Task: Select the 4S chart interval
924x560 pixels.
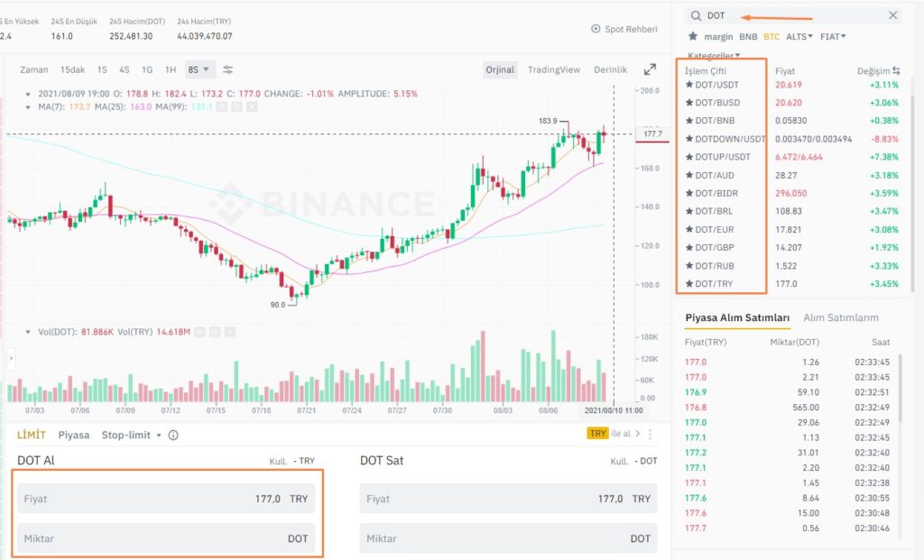Action: pos(125,69)
